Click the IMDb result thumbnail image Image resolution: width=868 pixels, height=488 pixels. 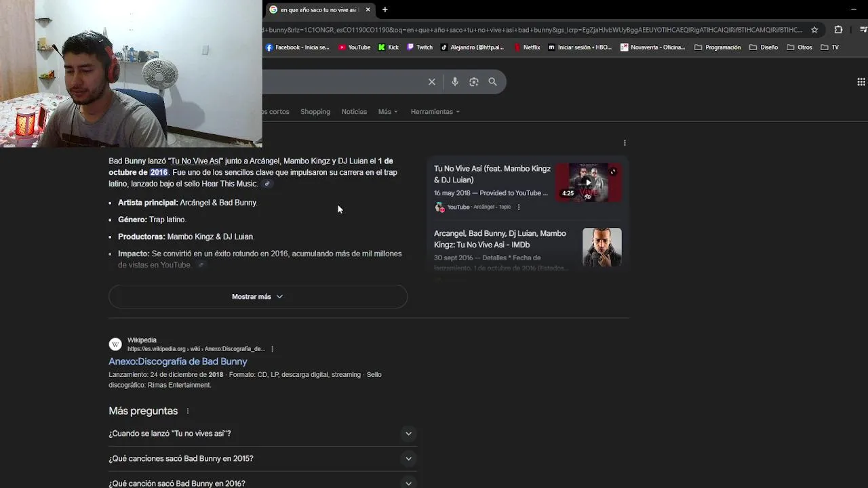(x=601, y=247)
